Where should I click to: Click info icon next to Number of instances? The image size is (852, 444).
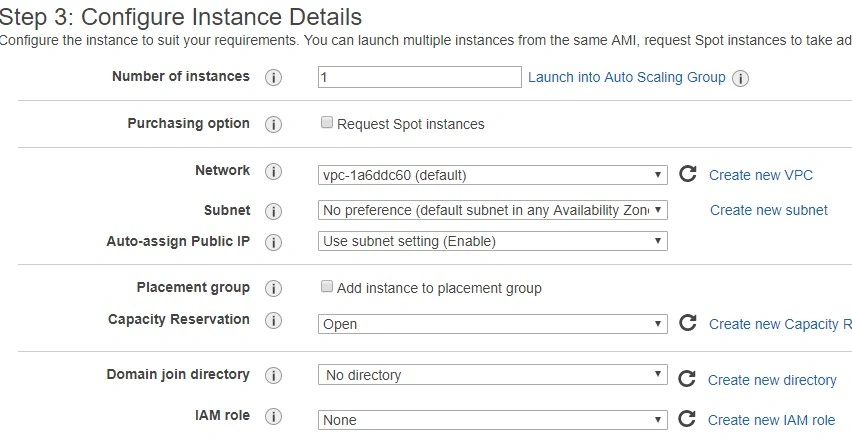273,77
